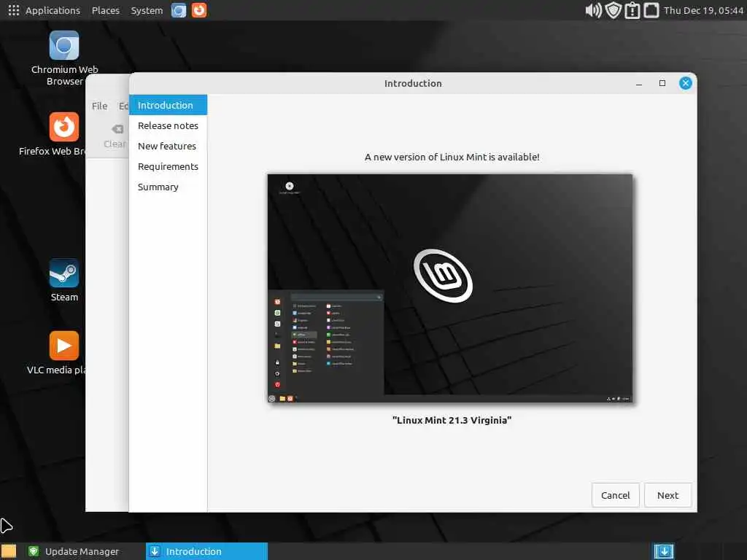Click the Chromium launcher in top panel
This screenshot has height=560, width=747.
pyautogui.click(x=179, y=10)
